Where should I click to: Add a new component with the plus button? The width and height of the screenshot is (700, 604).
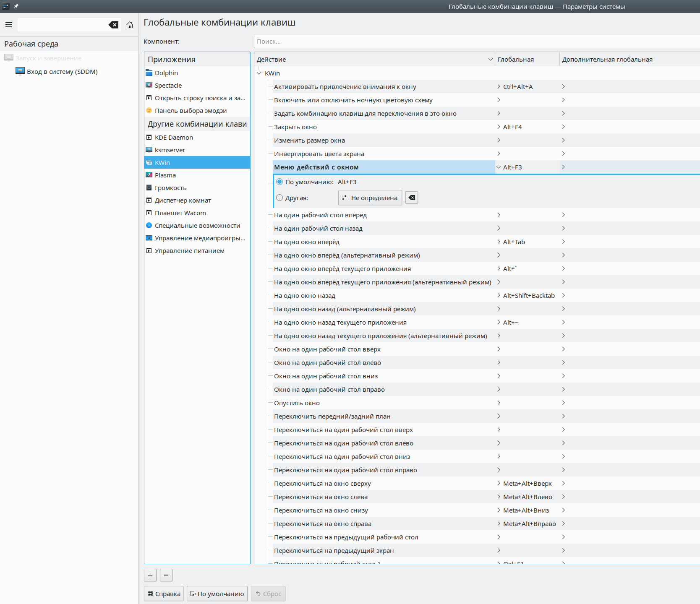click(x=150, y=575)
